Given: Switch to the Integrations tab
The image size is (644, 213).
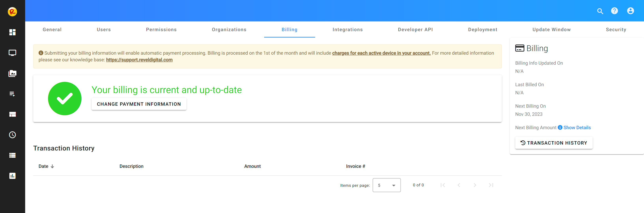Looking at the screenshot, I should (347, 30).
